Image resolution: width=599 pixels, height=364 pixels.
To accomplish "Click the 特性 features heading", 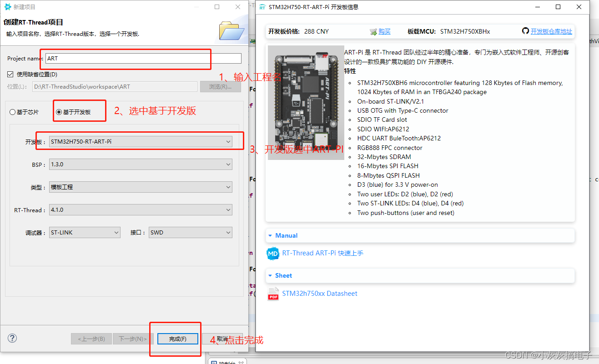I will click(x=350, y=71).
